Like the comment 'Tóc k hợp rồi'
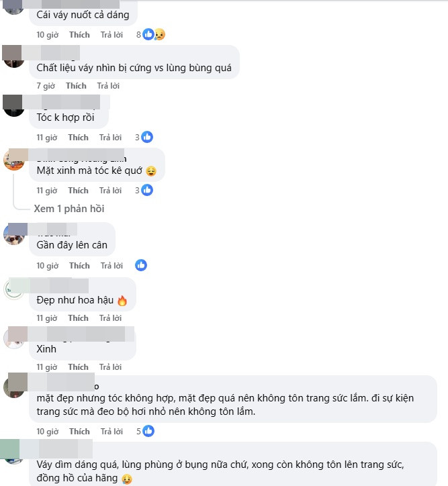This screenshot has height=486, width=448. [x=78, y=138]
